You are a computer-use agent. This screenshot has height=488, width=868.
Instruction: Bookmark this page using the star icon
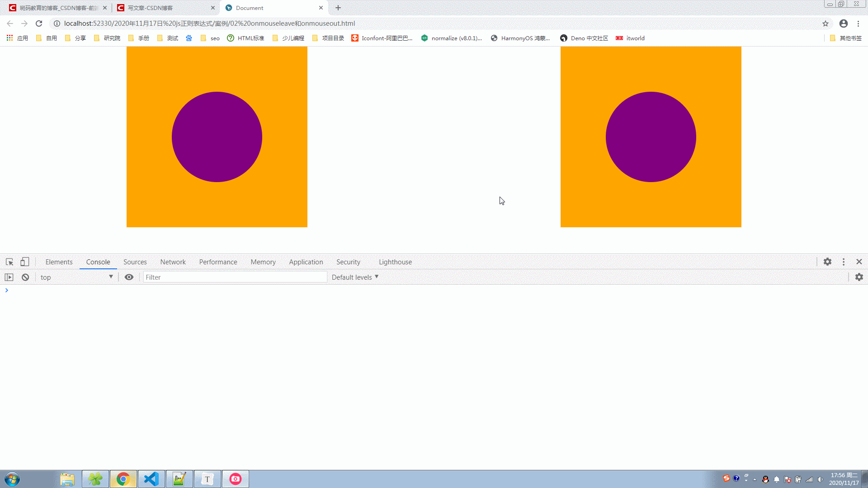826,23
